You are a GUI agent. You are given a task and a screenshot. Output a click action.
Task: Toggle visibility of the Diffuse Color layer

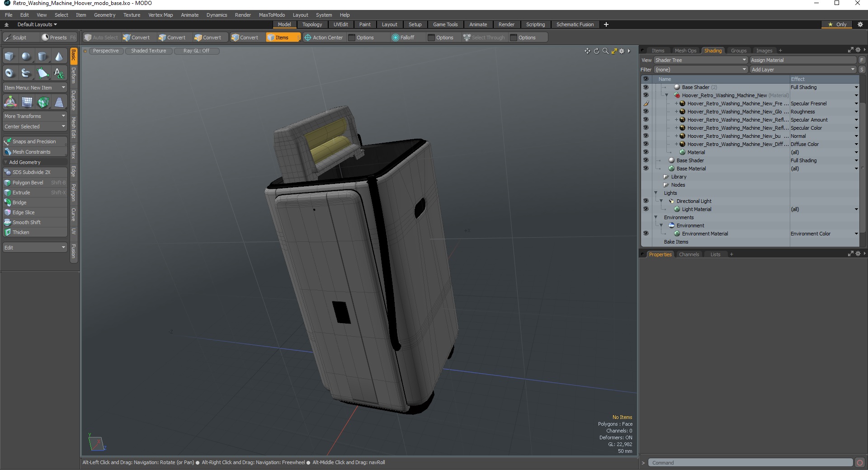(x=646, y=144)
